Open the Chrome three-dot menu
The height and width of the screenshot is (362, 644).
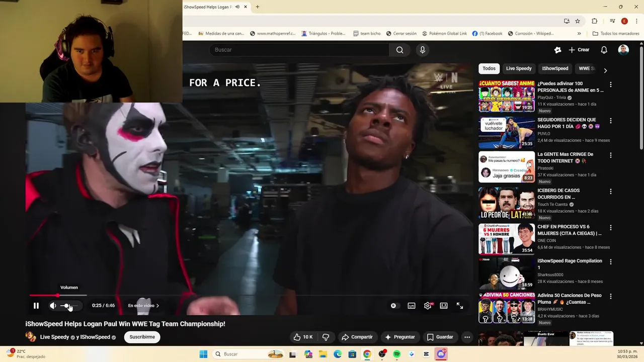[636, 21]
